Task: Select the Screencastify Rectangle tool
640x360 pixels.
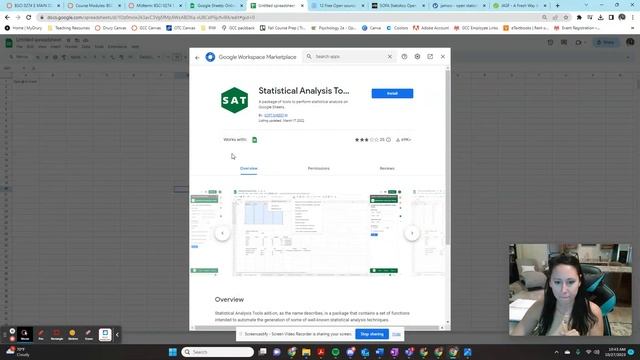Action: click(x=57, y=334)
